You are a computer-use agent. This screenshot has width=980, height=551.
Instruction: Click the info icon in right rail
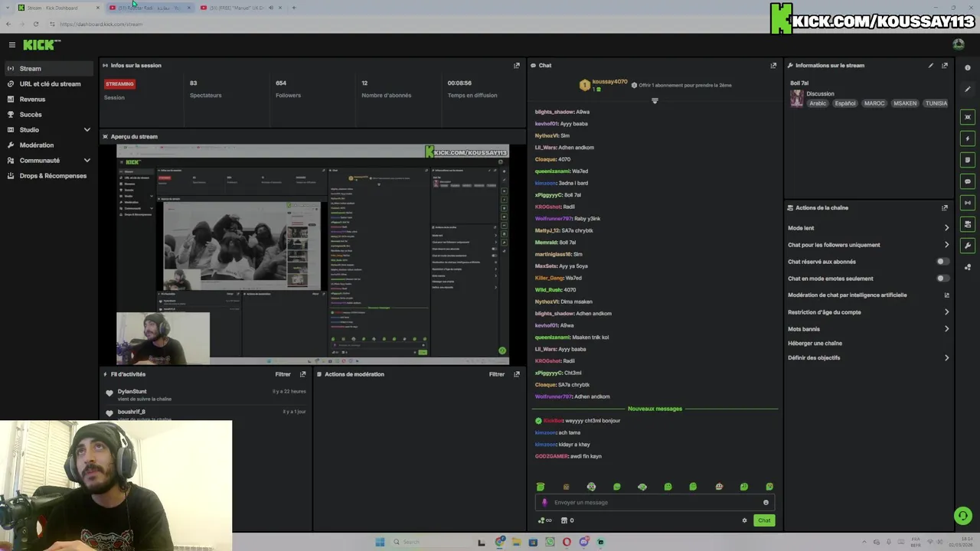click(968, 68)
